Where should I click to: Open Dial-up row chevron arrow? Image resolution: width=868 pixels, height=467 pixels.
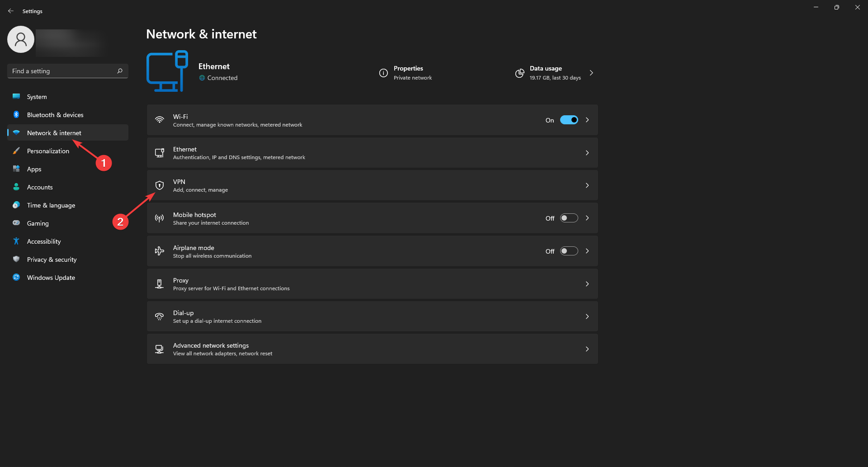point(587,316)
